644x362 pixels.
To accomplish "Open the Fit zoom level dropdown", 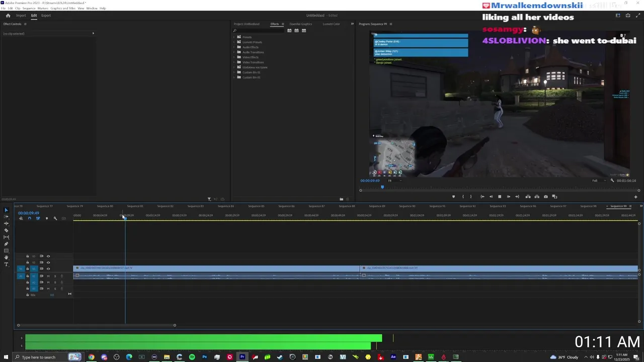I will click(394, 180).
